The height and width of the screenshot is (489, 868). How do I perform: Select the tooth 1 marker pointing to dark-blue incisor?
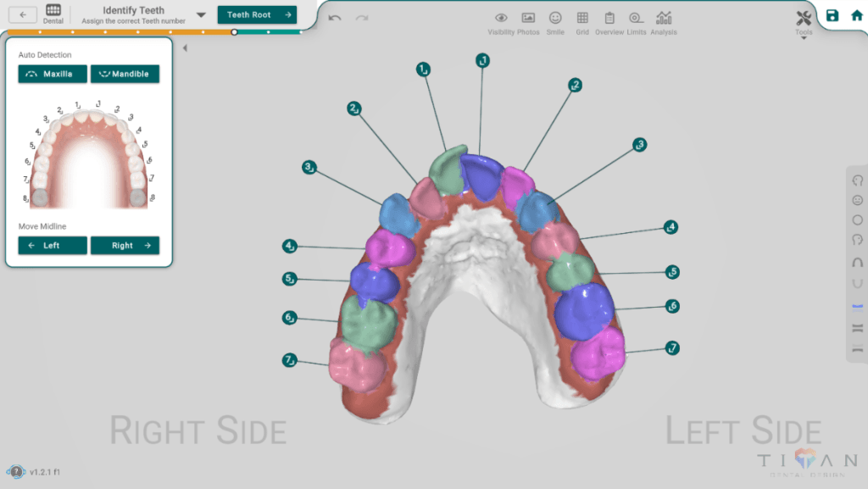point(482,60)
